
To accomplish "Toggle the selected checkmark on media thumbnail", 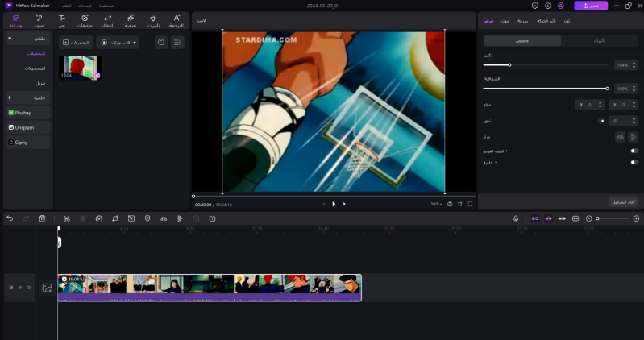I will coord(98,75).
